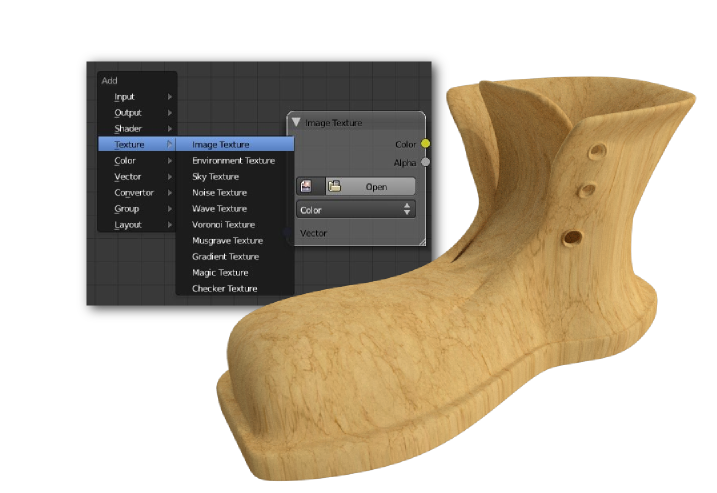This screenshot has width=717, height=493.
Task: Select Texture in the Add menu
Action: [x=137, y=145]
